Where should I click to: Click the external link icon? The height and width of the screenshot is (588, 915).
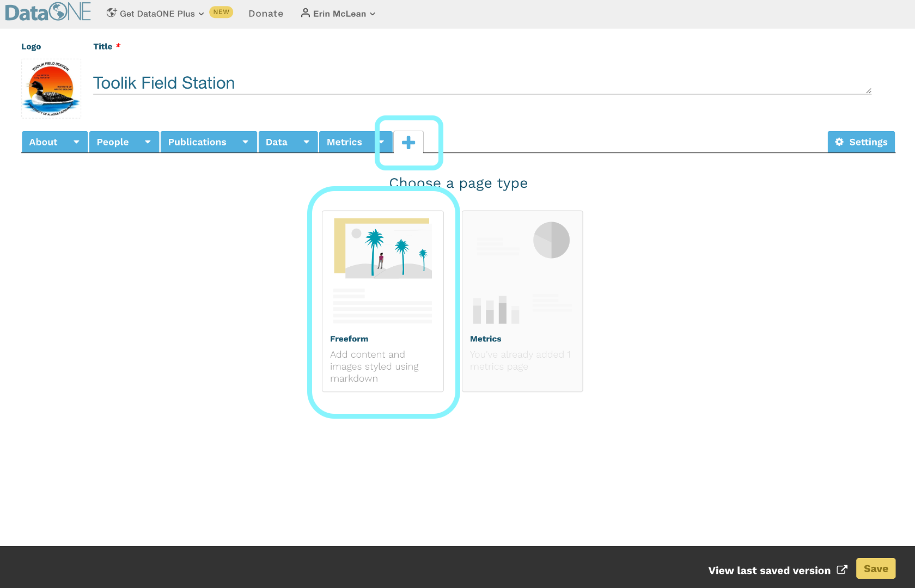(842, 569)
